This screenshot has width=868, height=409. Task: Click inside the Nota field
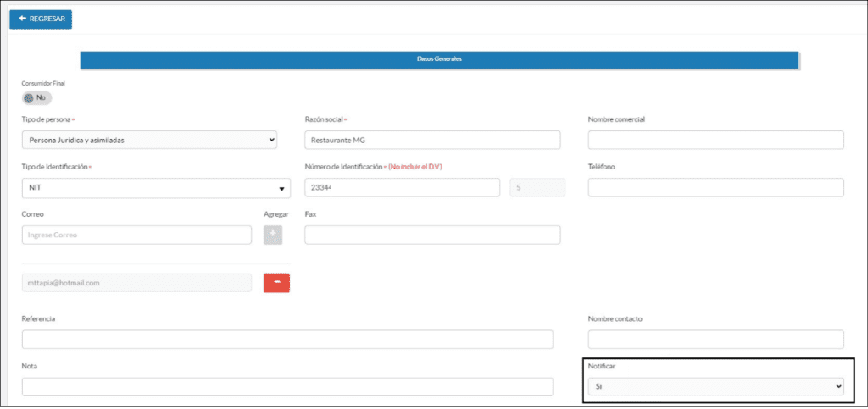287,387
